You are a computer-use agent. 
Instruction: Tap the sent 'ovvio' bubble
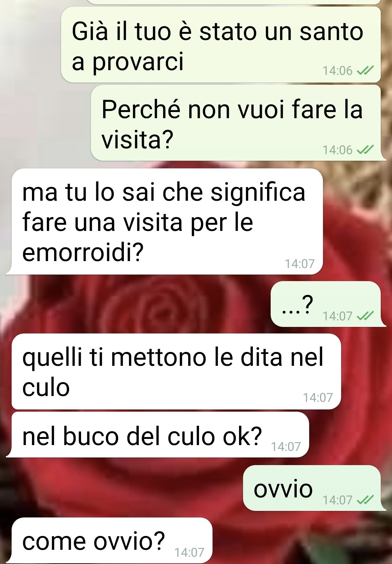pyautogui.click(x=312, y=488)
